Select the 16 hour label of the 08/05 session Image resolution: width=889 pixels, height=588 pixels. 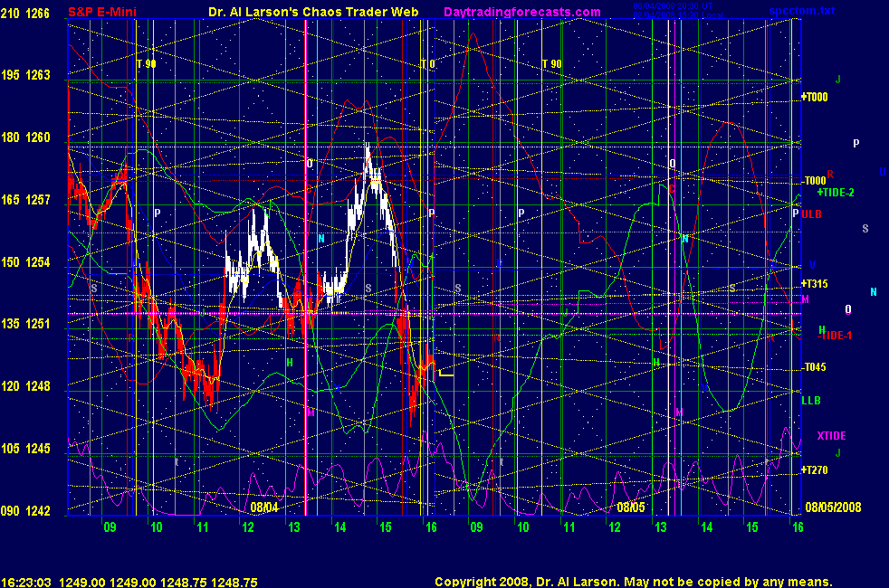click(x=798, y=527)
